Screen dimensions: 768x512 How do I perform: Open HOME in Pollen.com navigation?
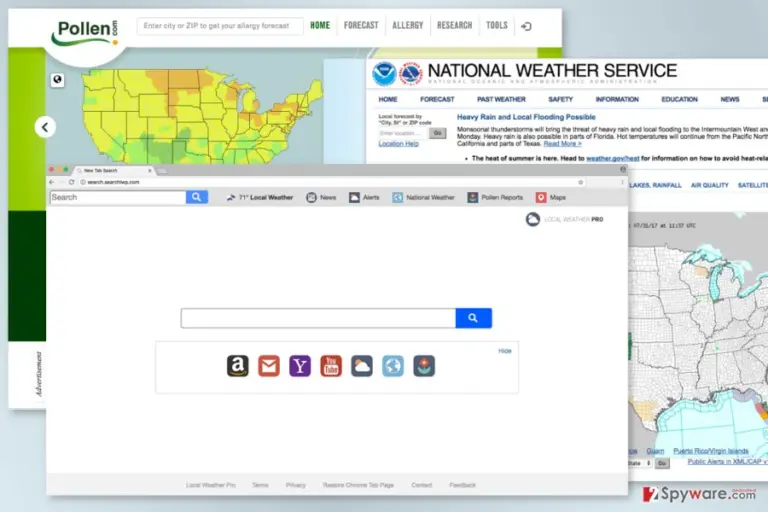[320, 25]
